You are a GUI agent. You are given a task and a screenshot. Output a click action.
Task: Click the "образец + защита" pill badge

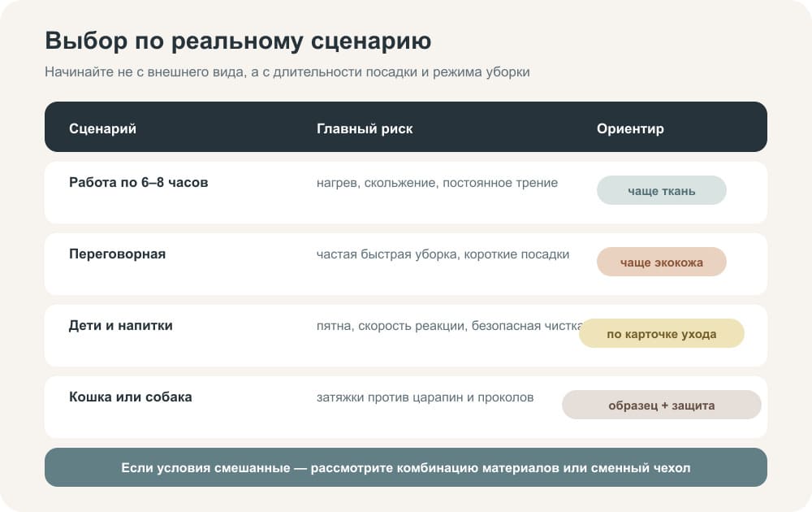click(661, 405)
